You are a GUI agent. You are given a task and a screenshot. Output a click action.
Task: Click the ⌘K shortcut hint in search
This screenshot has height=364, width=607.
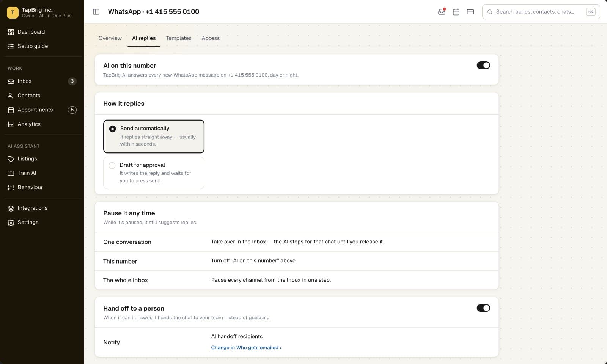[x=591, y=12]
